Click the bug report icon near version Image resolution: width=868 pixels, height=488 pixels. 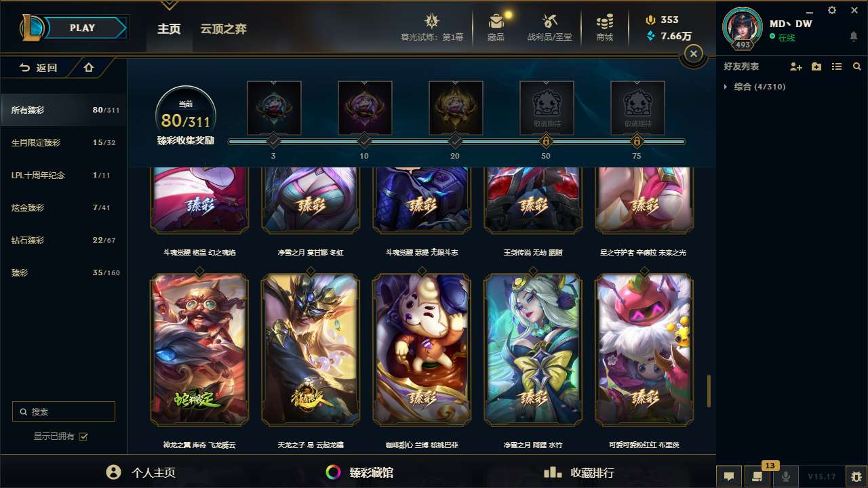click(x=856, y=476)
